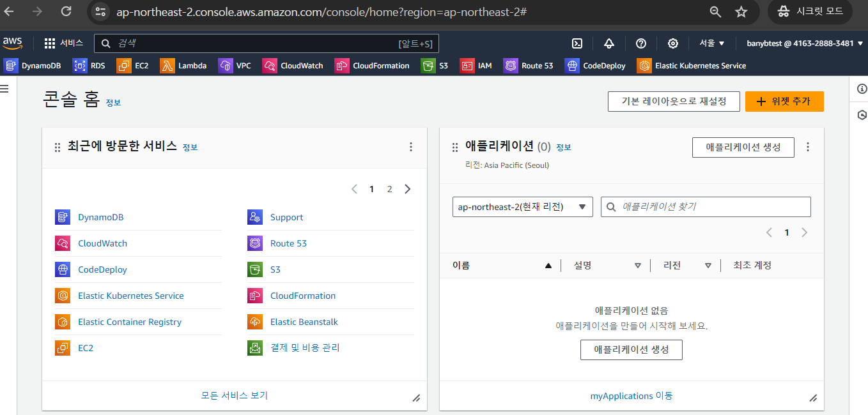Expand the ap-northeast-2 region selector

coord(523,207)
